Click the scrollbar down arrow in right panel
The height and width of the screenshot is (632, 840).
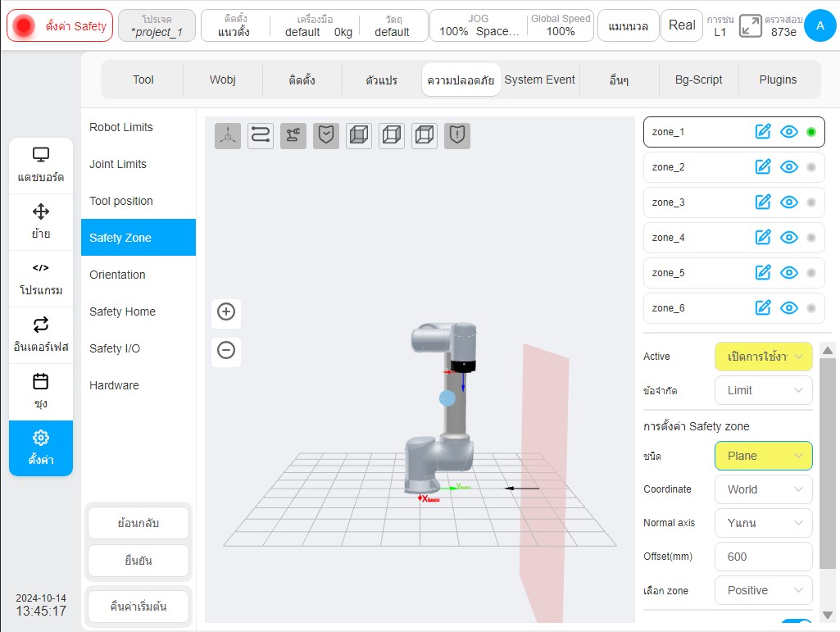828,615
